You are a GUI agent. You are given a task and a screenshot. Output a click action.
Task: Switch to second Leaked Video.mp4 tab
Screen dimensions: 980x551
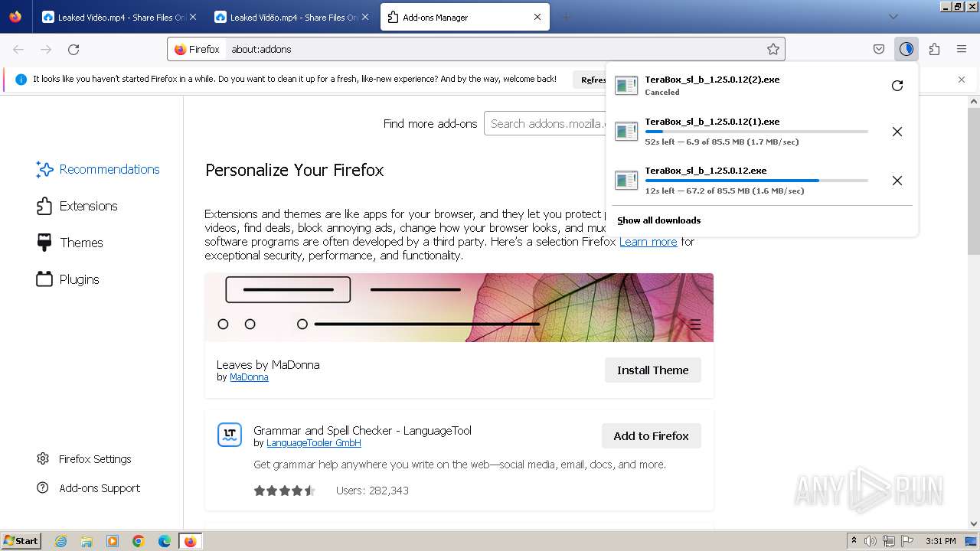click(x=292, y=17)
